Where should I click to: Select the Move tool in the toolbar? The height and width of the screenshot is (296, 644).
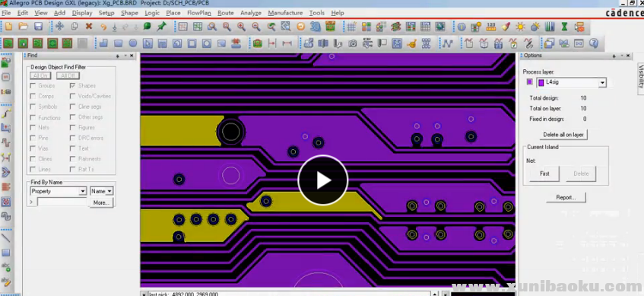point(59,27)
